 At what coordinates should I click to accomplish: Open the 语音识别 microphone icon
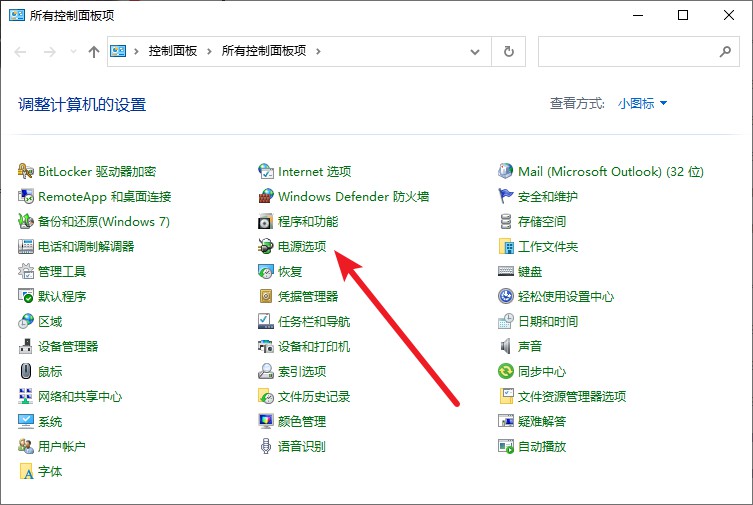(x=266, y=446)
